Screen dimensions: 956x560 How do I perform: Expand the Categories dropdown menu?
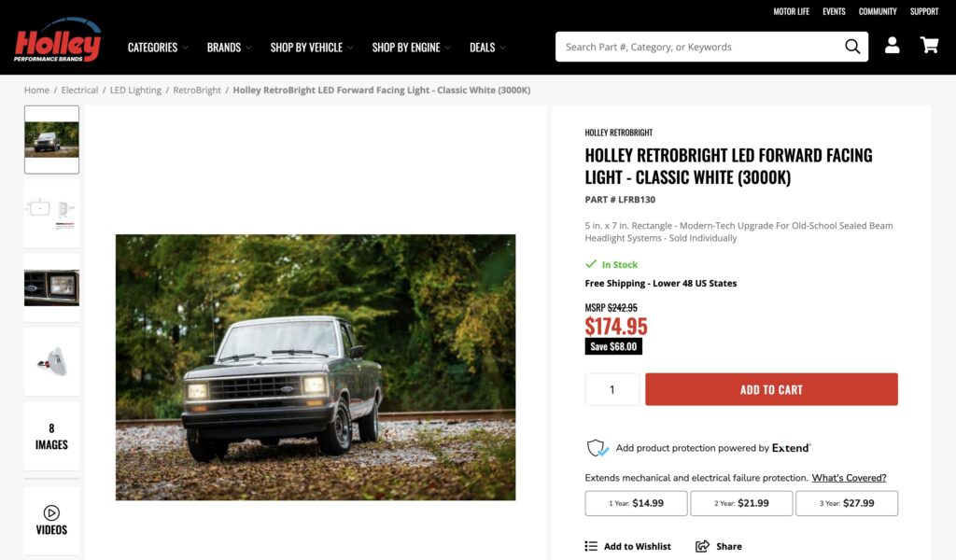pos(158,48)
